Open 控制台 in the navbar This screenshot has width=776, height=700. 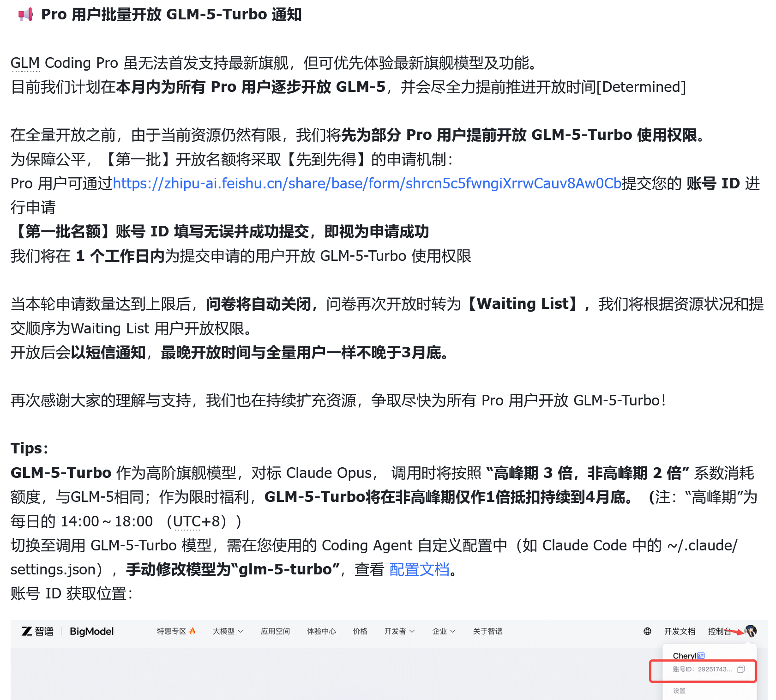pos(719,631)
